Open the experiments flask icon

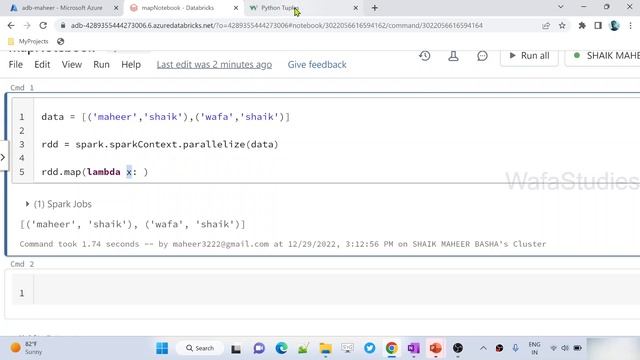pos(453,56)
